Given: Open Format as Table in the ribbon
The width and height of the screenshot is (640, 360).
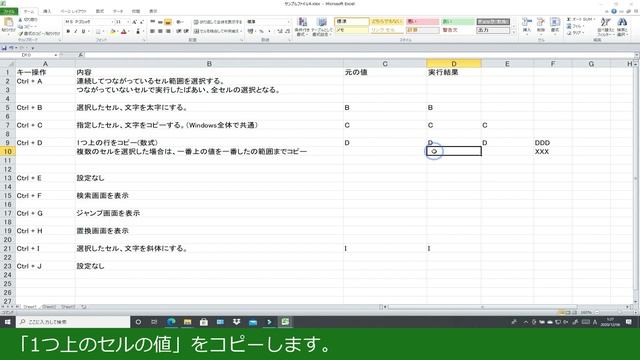Looking at the screenshot, I should (x=322, y=27).
